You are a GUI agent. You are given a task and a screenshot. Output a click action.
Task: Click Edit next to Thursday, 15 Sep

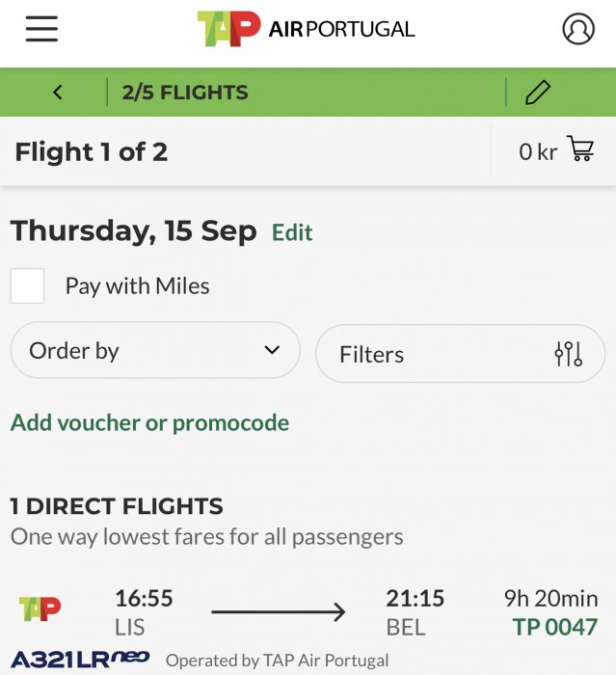292,232
